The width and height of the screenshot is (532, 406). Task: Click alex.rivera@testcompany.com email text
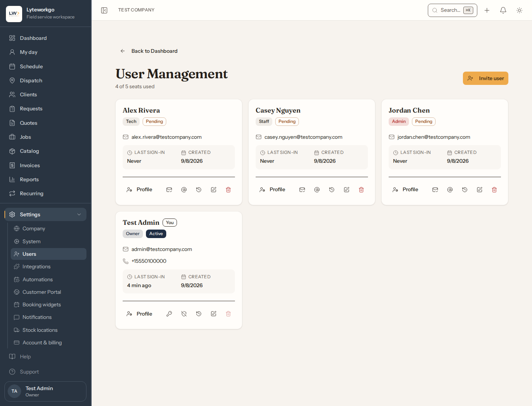pyautogui.click(x=167, y=137)
